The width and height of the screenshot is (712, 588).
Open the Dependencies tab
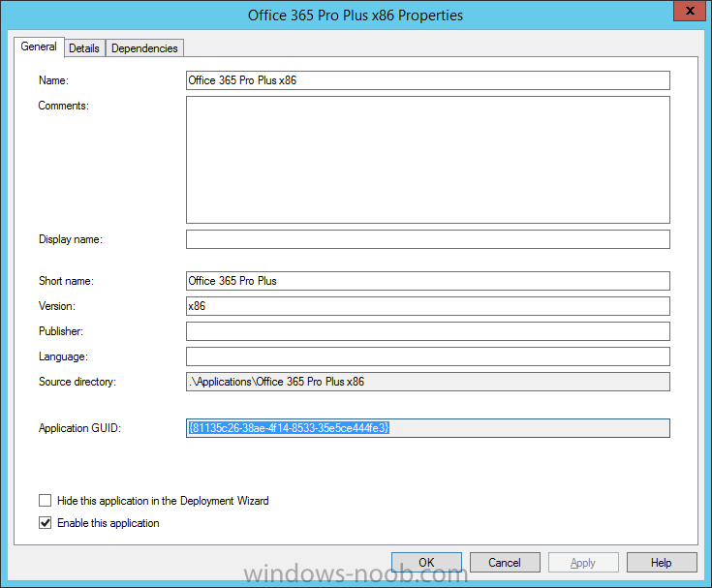coord(144,48)
